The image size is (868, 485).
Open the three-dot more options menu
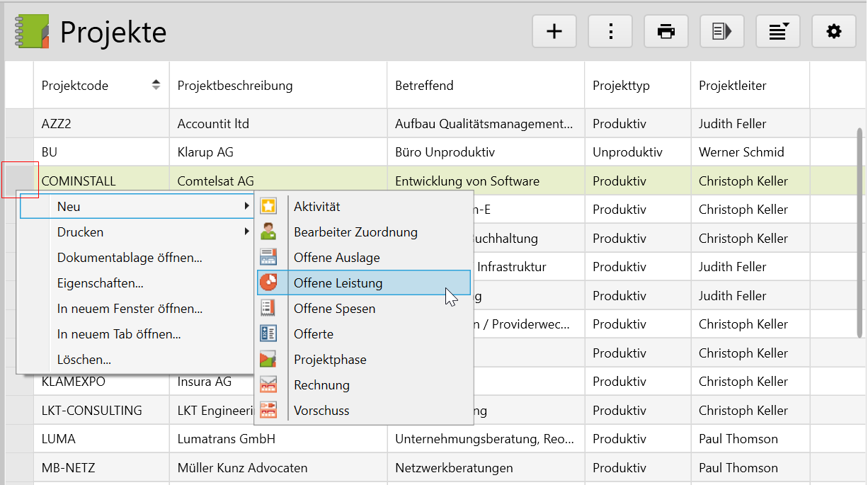point(610,32)
